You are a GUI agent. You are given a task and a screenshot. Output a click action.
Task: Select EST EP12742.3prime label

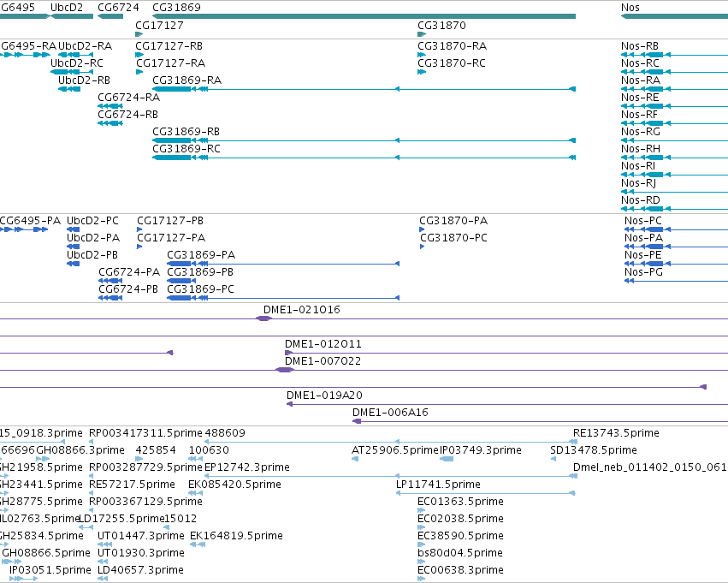pos(247,467)
